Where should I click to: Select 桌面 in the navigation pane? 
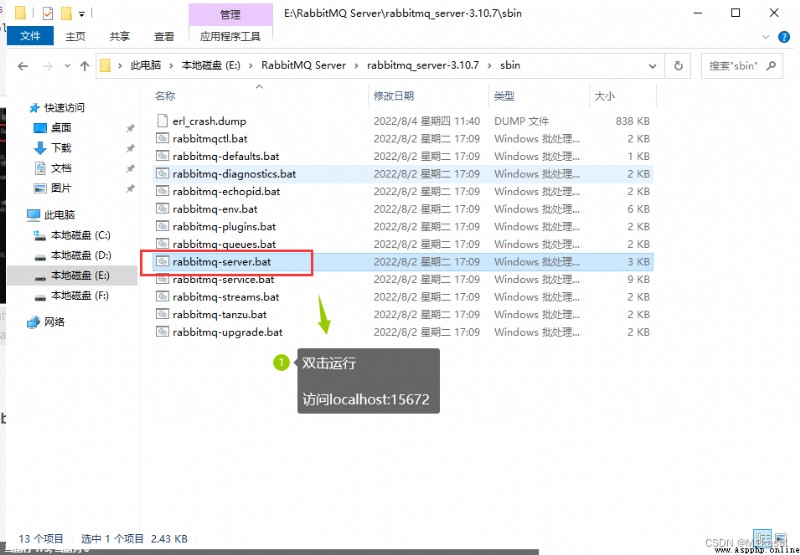point(61,128)
